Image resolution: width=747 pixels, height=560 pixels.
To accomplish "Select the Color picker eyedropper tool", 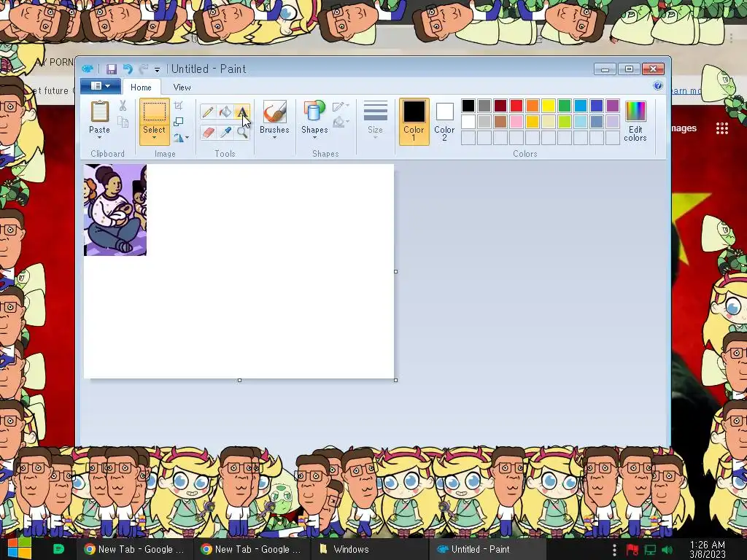I will (x=225, y=132).
